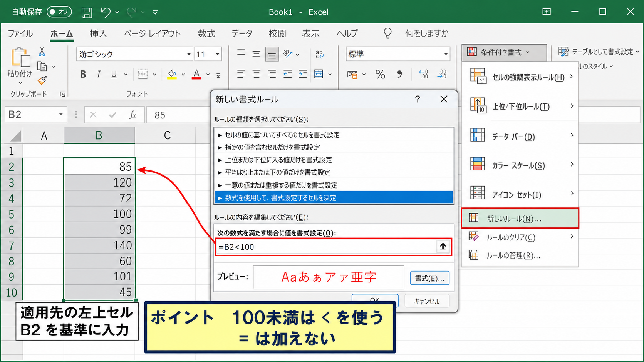Apply Bold formatting
The height and width of the screenshot is (362, 644).
point(83,74)
